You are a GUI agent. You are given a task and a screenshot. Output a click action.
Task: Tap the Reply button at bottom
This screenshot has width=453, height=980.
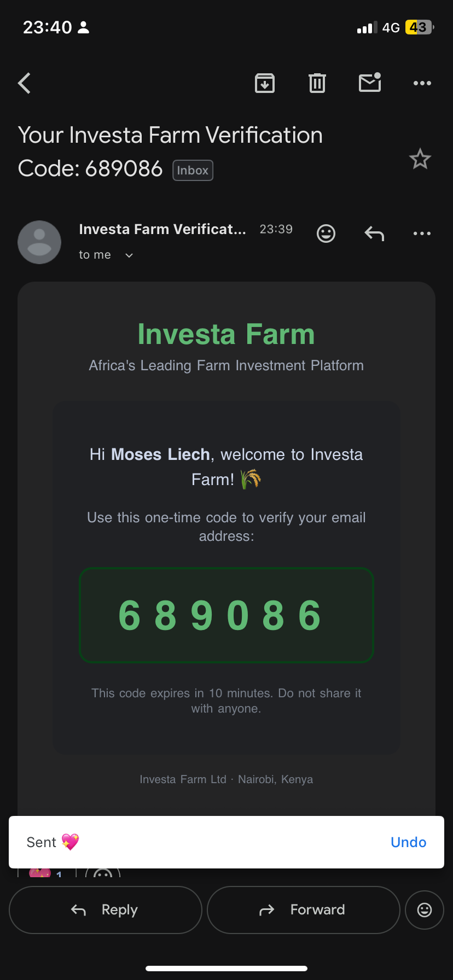click(x=106, y=910)
